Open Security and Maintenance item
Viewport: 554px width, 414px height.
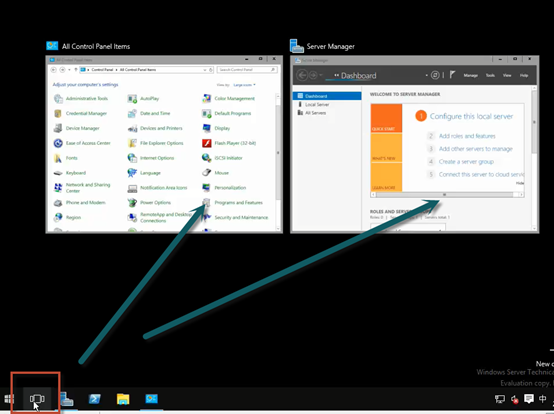click(235, 217)
